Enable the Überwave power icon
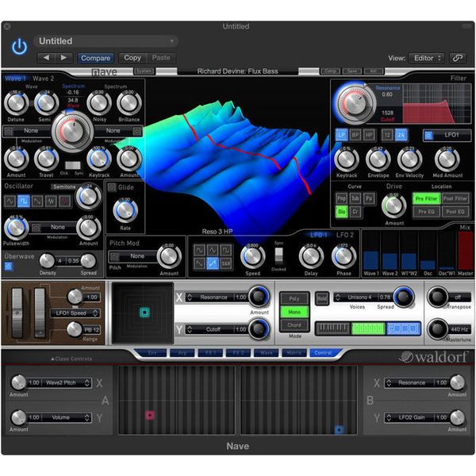Viewport: 476px width, 476px height. pyautogui.click(x=9, y=266)
